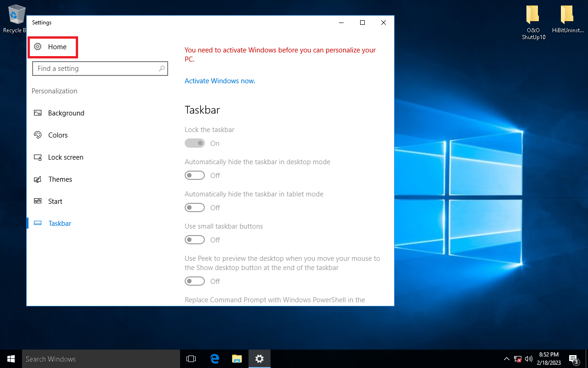Click the Colors palette icon
The image size is (588, 368).
[x=38, y=135]
